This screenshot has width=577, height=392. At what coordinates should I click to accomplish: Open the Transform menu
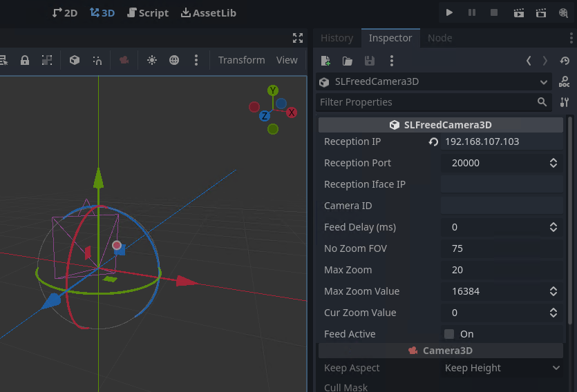point(241,60)
